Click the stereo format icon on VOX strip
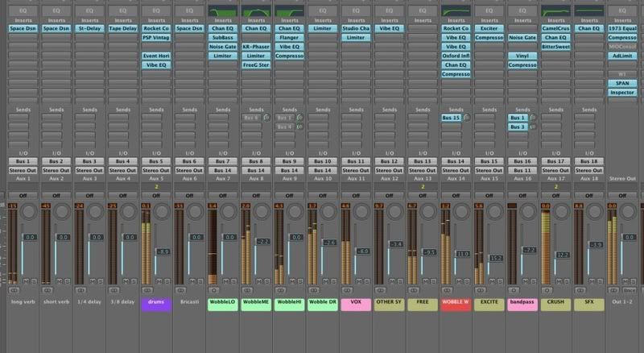 click(x=347, y=290)
